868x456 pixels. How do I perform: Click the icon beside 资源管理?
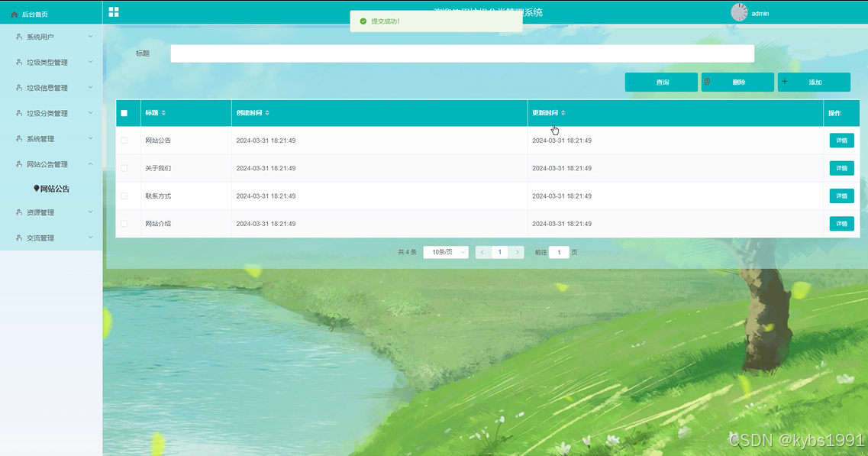point(19,212)
